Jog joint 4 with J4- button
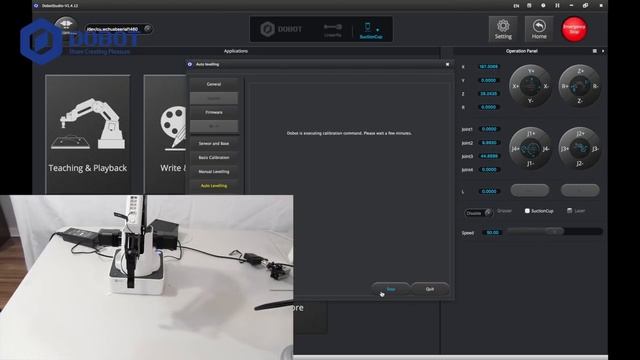 click(x=546, y=149)
